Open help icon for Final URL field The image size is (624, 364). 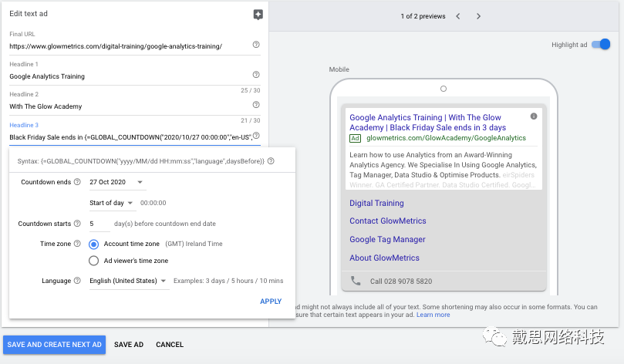(256, 45)
